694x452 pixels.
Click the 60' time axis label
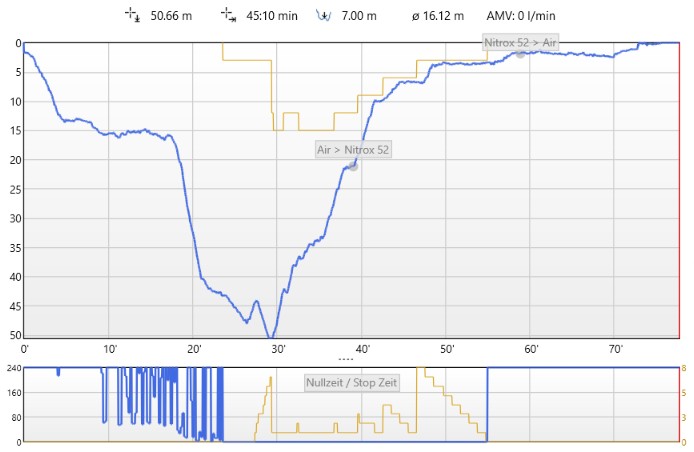click(531, 349)
